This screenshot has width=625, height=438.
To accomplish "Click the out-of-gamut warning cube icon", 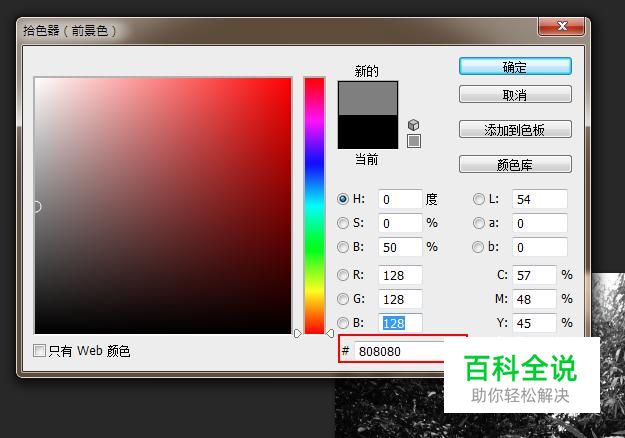I will (x=414, y=125).
